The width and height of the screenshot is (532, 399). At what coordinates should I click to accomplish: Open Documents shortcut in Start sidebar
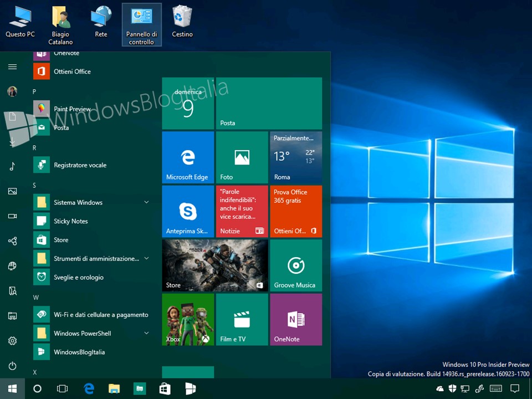coord(13,116)
